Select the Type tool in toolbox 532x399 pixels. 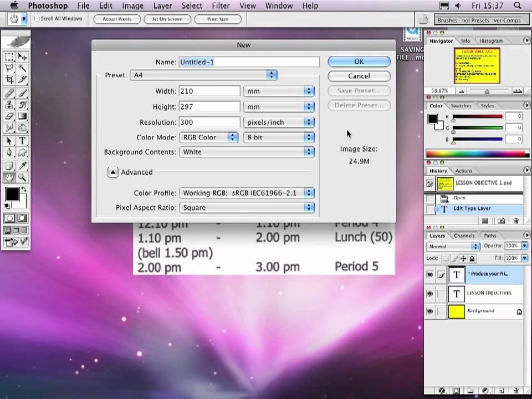[22, 140]
